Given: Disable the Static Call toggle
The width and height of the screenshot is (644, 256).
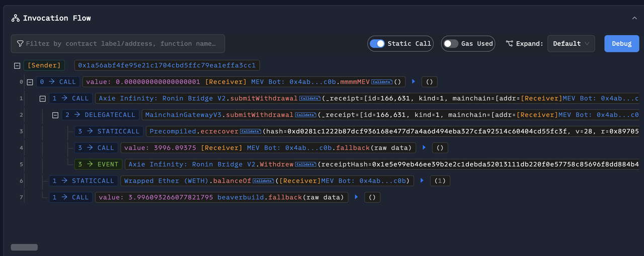Looking at the screenshot, I should [377, 44].
